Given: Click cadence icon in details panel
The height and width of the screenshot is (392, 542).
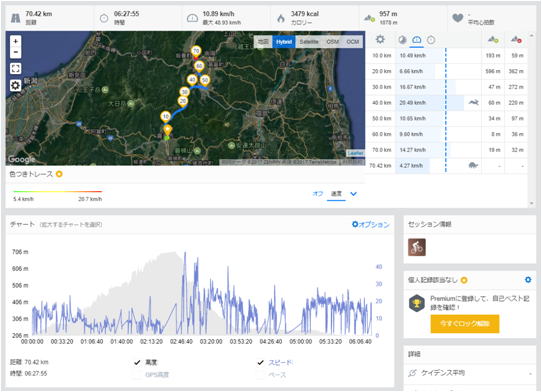Looking at the screenshot, I should click(x=412, y=373).
